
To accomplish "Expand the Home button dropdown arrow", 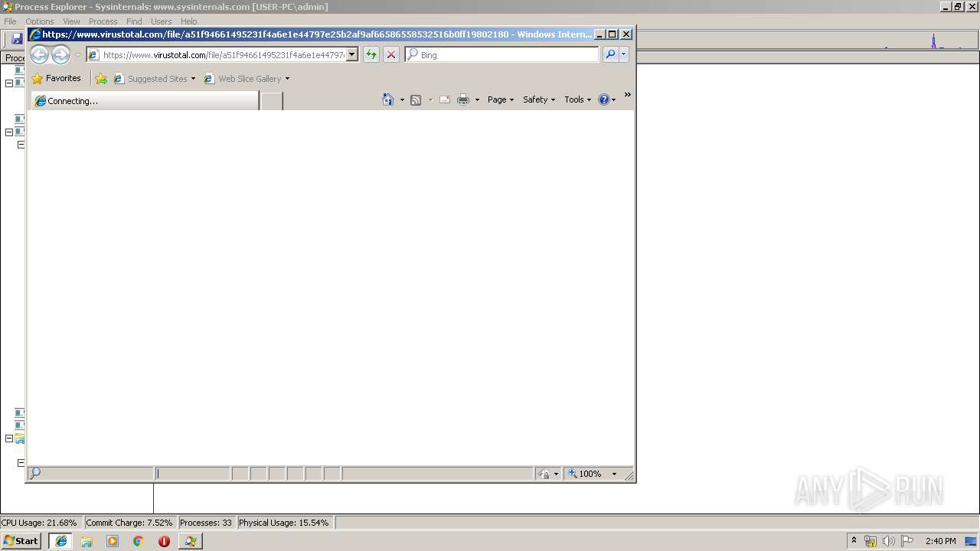I will [x=402, y=100].
